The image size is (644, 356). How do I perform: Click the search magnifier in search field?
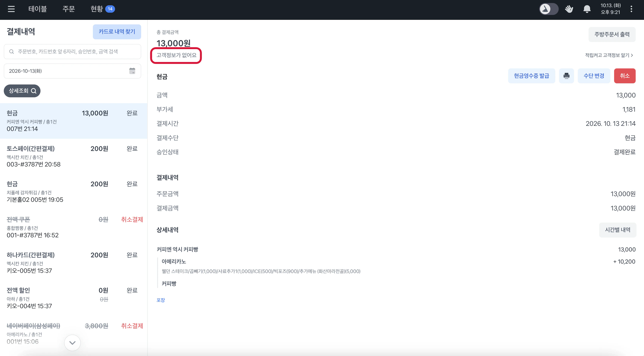pyautogui.click(x=12, y=52)
